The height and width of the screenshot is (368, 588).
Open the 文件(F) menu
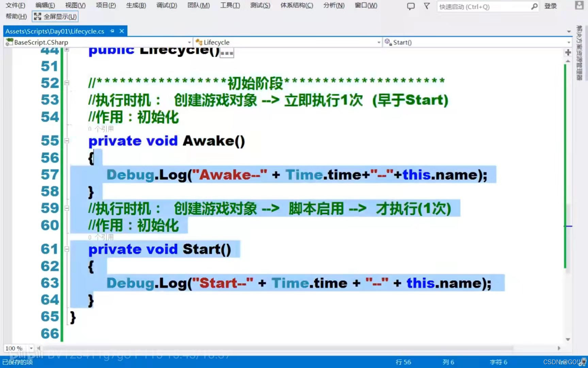15,5
